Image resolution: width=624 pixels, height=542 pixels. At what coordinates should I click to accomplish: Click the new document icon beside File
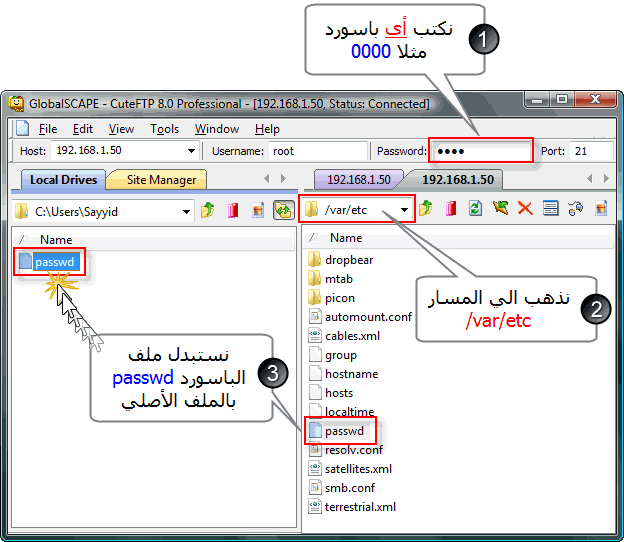pyautogui.click(x=22, y=128)
